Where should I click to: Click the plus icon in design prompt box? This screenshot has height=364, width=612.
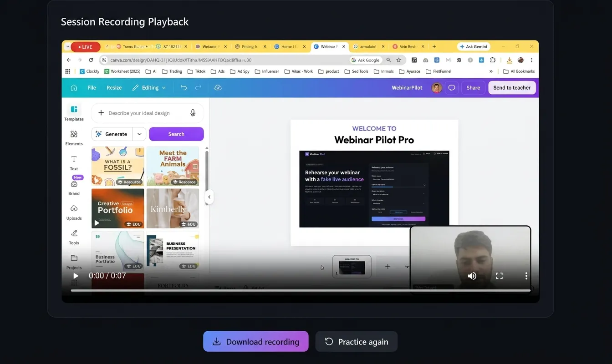[x=101, y=113]
